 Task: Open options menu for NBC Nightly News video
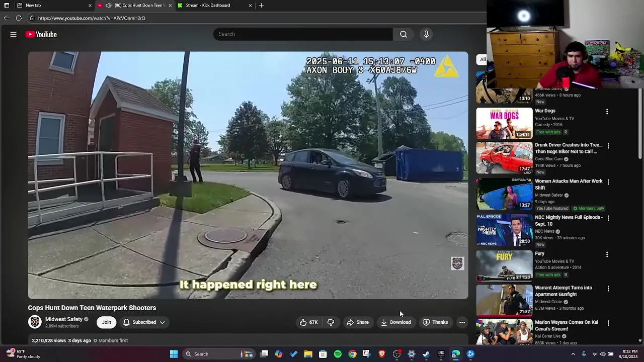[608, 218]
